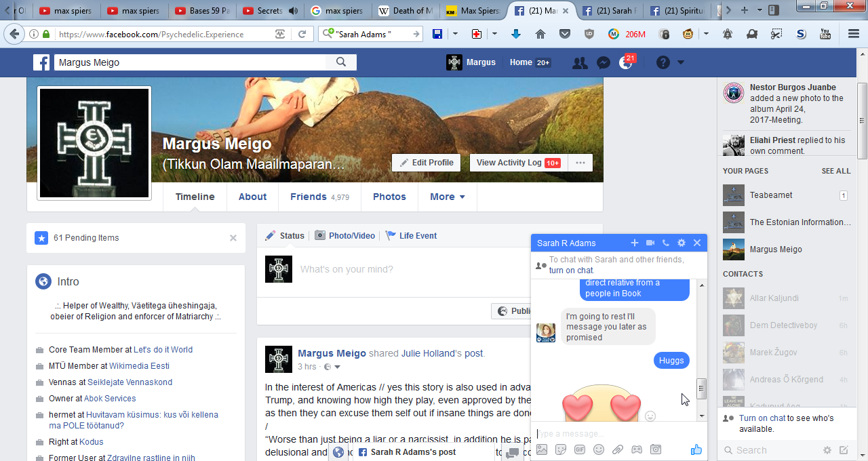Screen dimensions: 868x461
Task: Click SEE ALL under Your Pages
Action: tap(836, 171)
